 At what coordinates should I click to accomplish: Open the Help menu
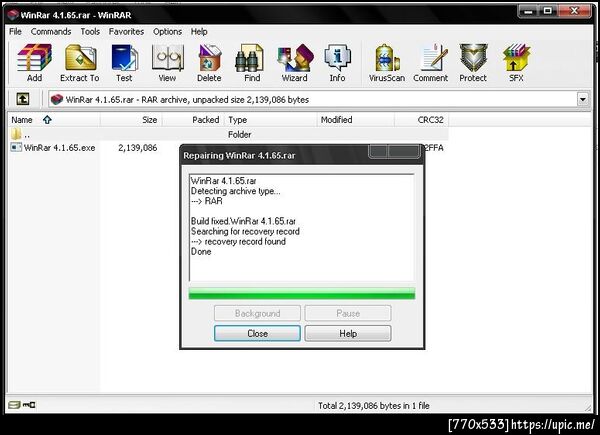199,31
